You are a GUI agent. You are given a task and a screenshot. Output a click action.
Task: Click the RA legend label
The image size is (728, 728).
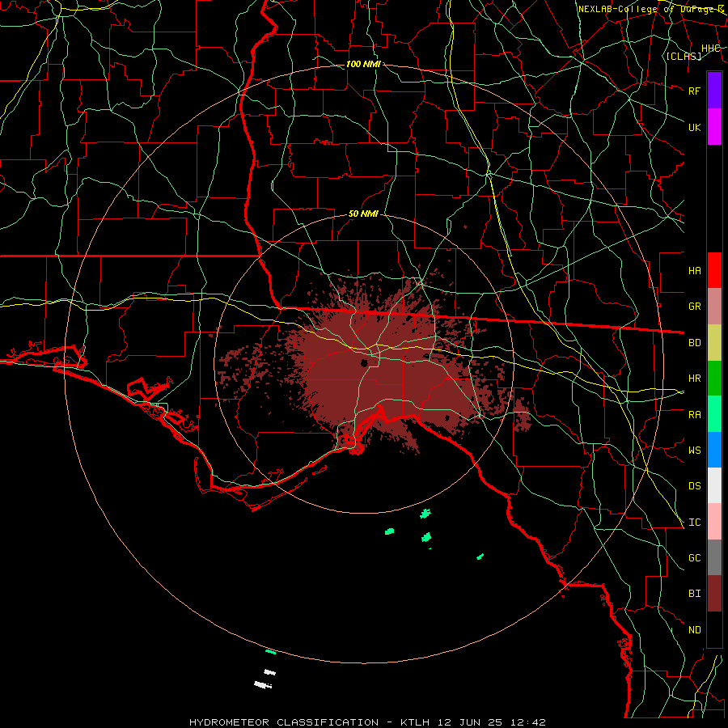tap(694, 415)
